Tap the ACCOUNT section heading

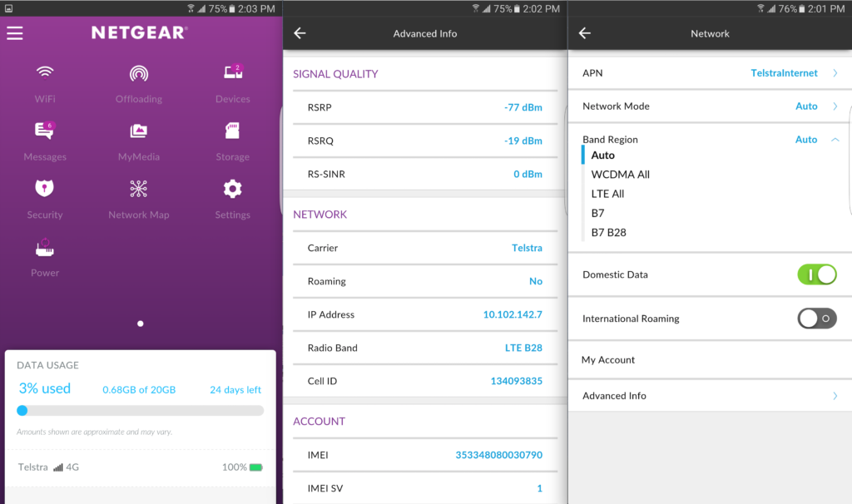(319, 422)
